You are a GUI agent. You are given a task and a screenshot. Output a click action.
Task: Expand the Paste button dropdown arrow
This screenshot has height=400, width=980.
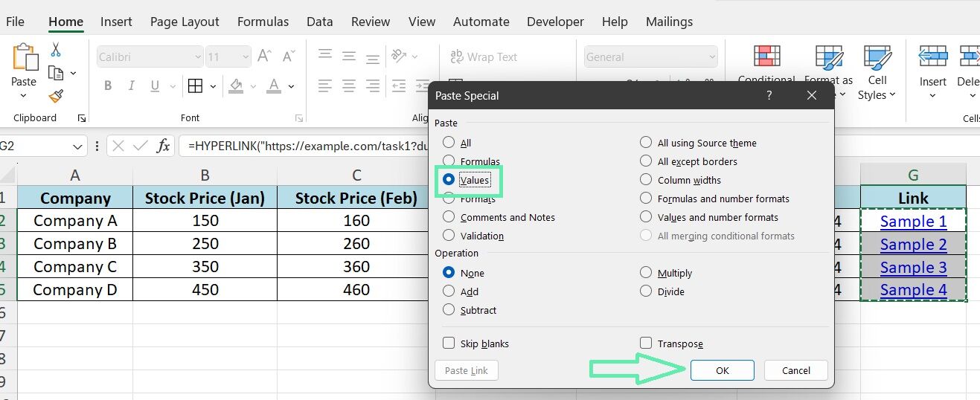click(24, 95)
